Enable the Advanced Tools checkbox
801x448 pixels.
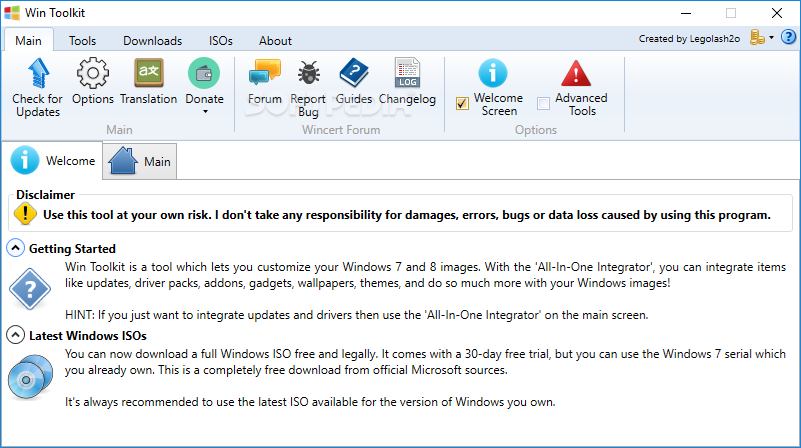(x=544, y=104)
